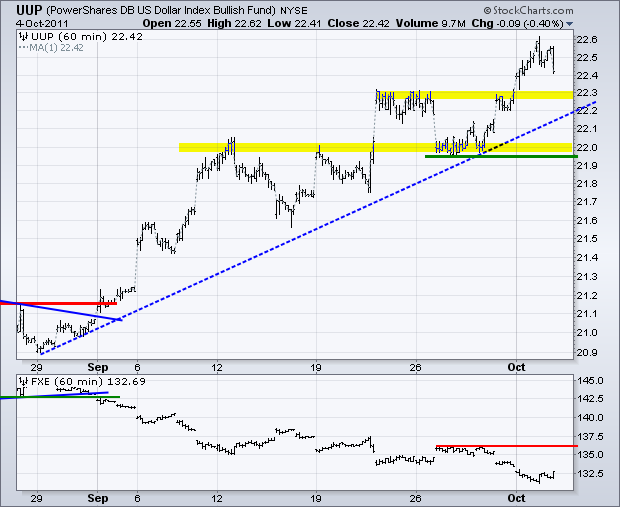Click the 145.0 label on FXE axis
Viewport: 620px width, 507px height.
click(590, 381)
